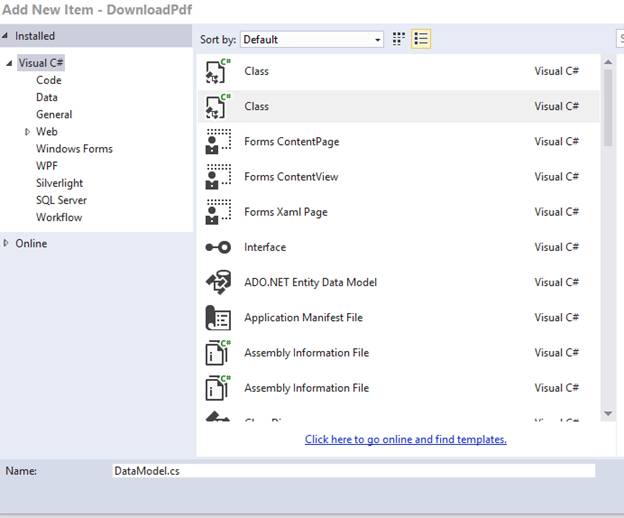
Task: Choose the Forms Xaml Page icon
Action: point(217,212)
